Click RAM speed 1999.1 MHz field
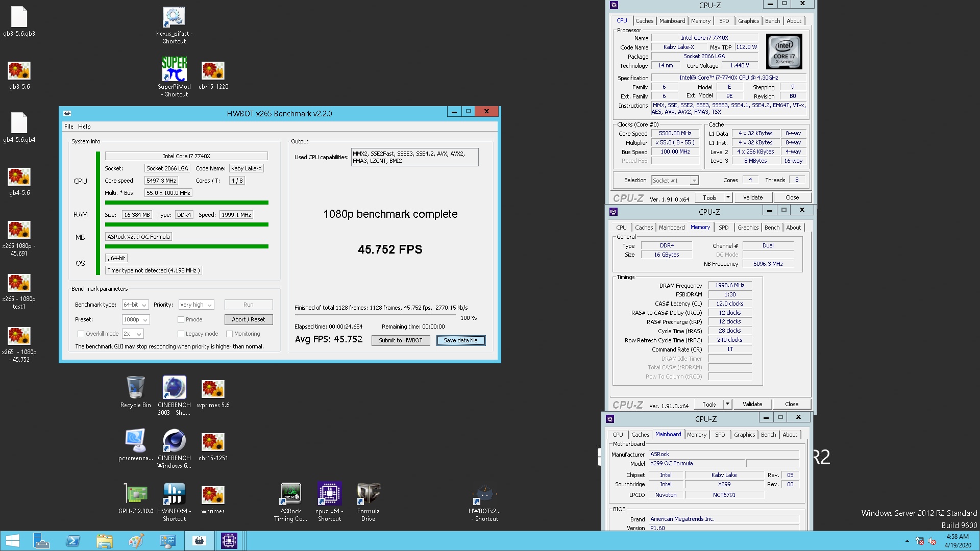Screen dimensions: 980x551 click(236, 215)
